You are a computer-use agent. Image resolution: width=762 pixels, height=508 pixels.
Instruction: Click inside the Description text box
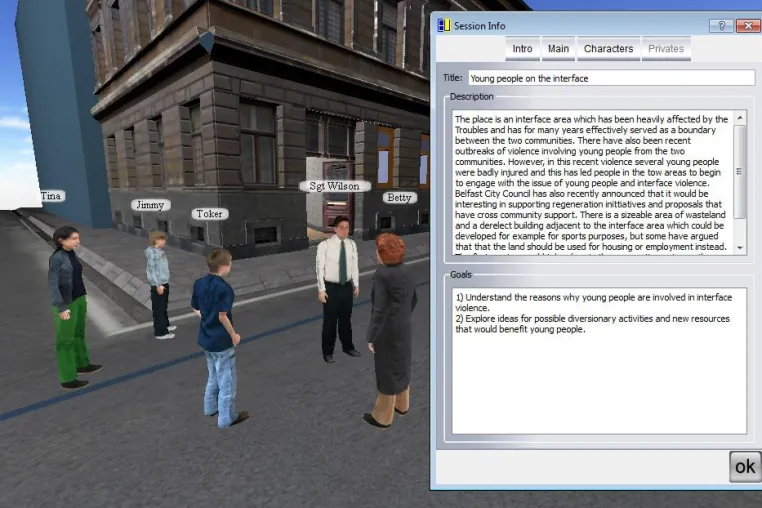pyautogui.click(x=593, y=183)
